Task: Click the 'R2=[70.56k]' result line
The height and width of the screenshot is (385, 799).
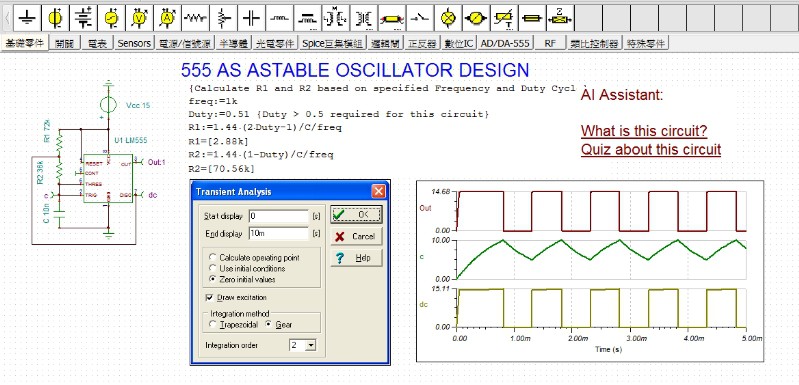Action: (x=222, y=169)
